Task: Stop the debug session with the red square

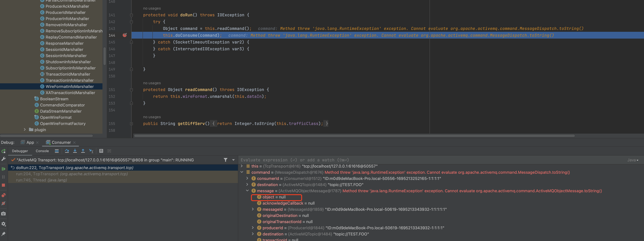Action: pyautogui.click(x=4, y=185)
